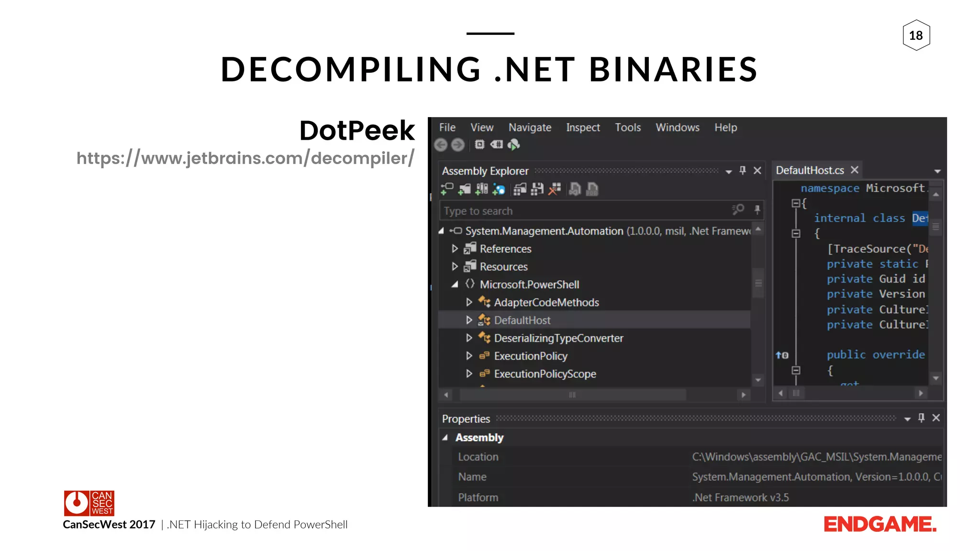The image size is (980, 551).
Task: Pin the Assembly Explorer search bar
Action: point(757,209)
